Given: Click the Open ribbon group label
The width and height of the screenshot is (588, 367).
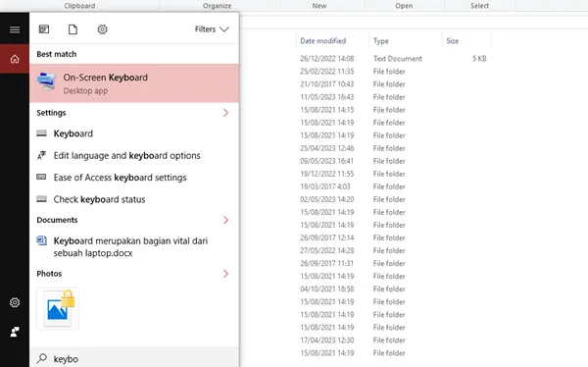Looking at the screenshot, I should 404,6.
